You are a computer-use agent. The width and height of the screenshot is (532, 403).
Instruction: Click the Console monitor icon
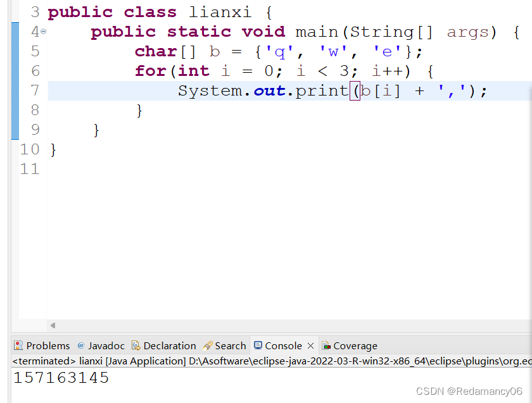click(x=258, y=345)
